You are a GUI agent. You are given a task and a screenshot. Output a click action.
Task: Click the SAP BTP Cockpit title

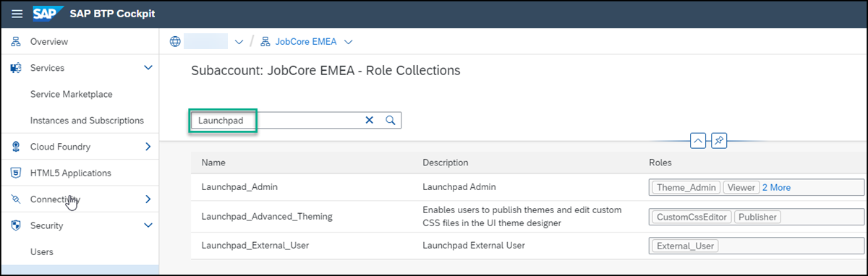112,14
